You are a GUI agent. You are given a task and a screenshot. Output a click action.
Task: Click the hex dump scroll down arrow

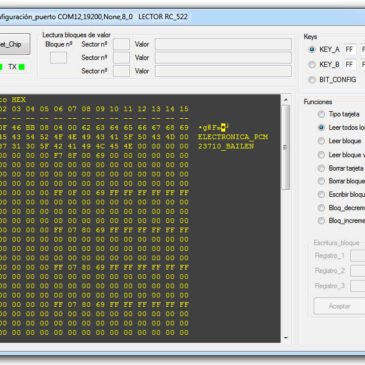click(x=286, y=338)
